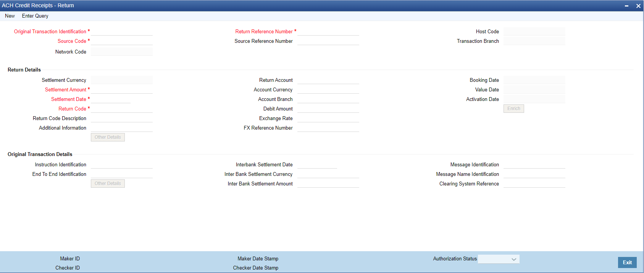Click the Value Date field
The height and width of the screenshot is (273, 644).
[x=534, y=89]
